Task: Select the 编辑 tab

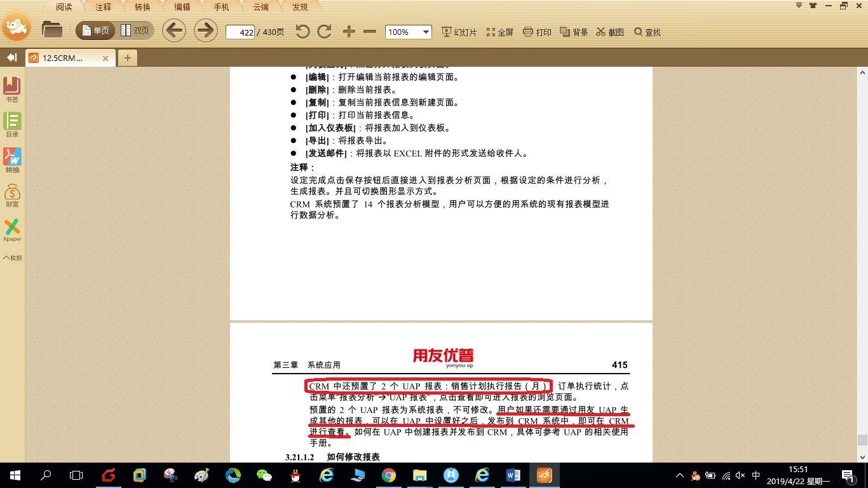Action: point(182,7)
